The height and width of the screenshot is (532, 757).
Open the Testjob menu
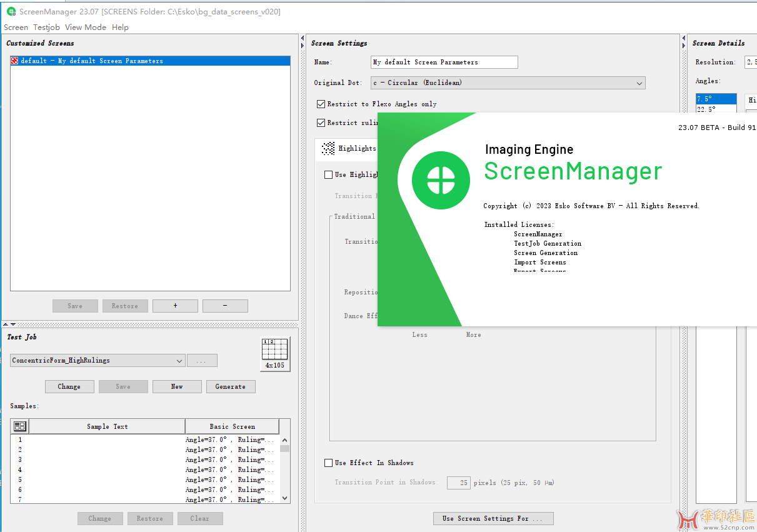46,28
